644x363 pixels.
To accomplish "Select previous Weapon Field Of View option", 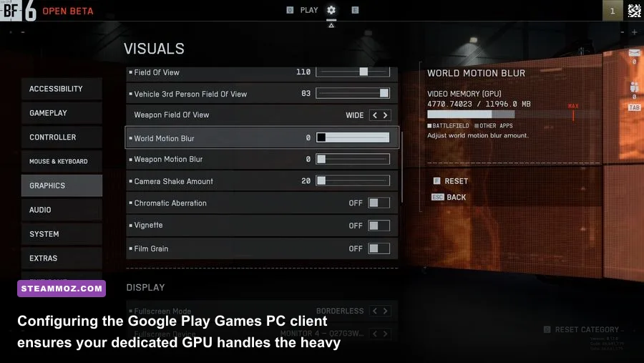I will (374, 115).
